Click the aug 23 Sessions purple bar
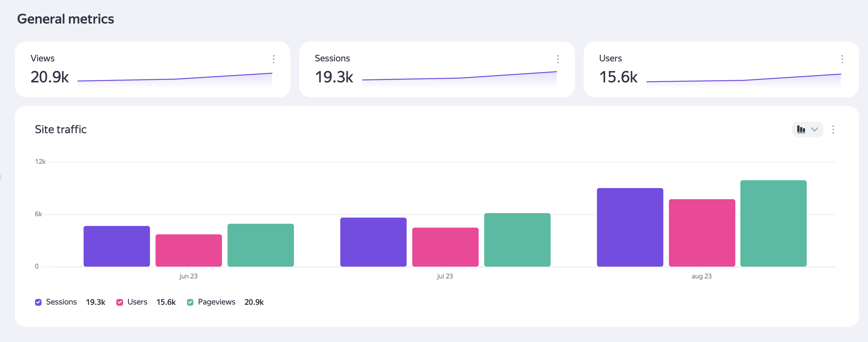Screen dimensions: 868x342 (630, 227)
